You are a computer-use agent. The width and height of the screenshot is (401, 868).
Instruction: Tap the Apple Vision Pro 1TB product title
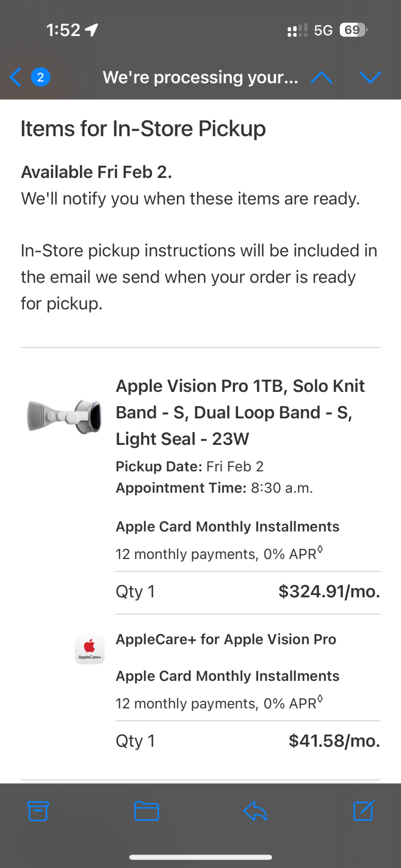(x=240, y=412)
